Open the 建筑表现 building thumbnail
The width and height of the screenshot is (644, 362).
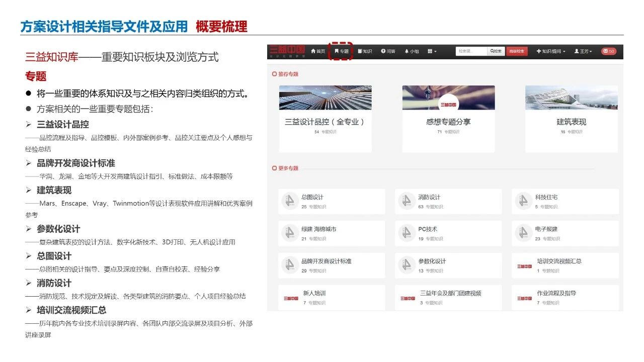(571, 98)
